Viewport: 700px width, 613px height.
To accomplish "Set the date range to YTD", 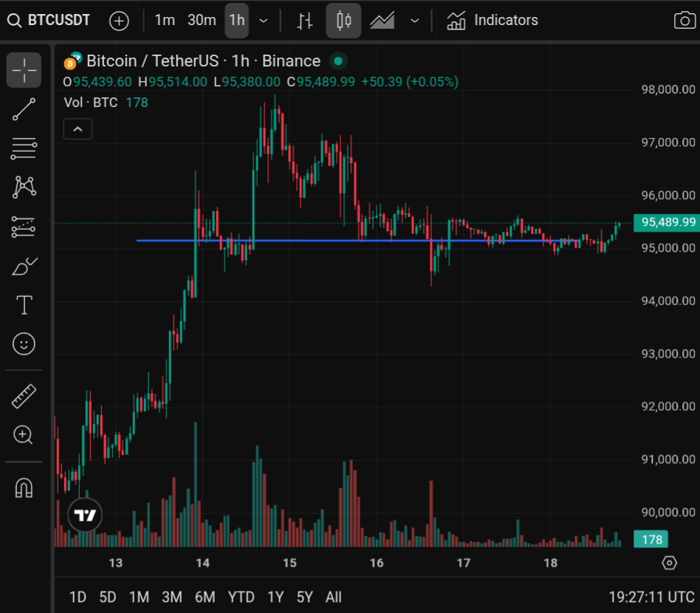I will [x=241, y=597].
